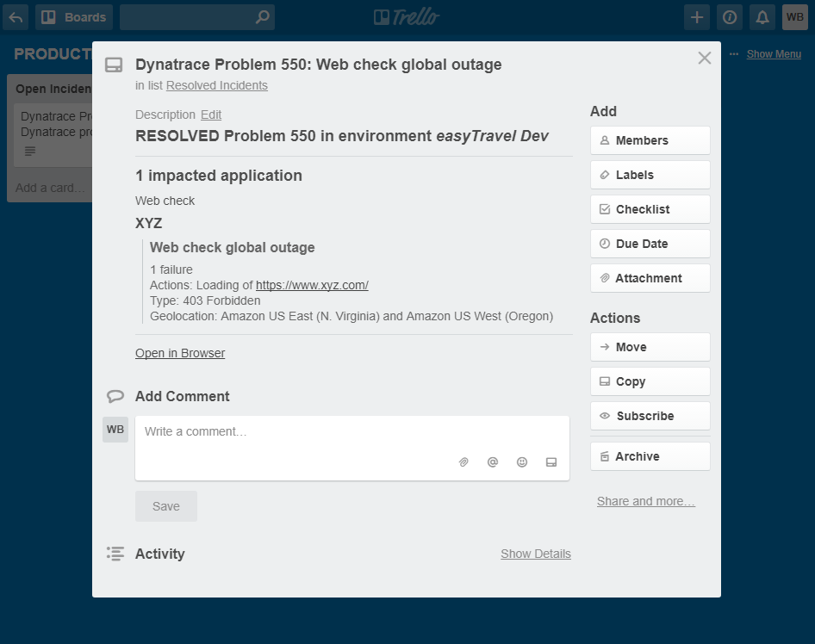815x644 pixels.
Task: Click the ellipsis icon beside Show Menu
Action: click(734, 54)
